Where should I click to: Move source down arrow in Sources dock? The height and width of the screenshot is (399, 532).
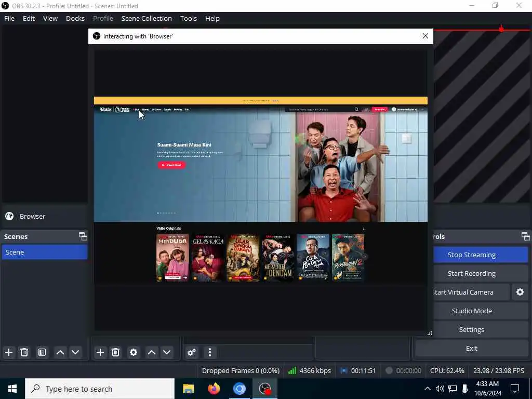(x=167, y=352)
